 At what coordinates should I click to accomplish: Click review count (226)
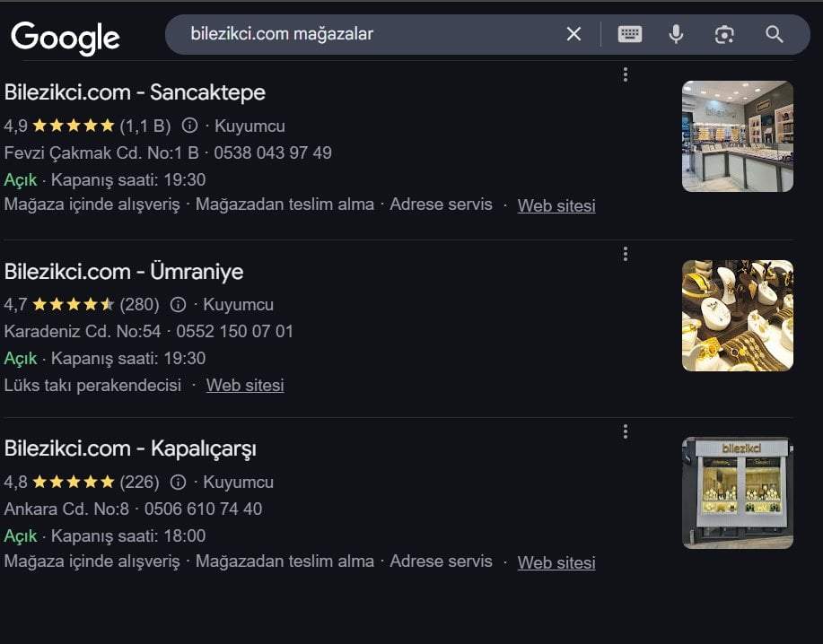coord(140,482)
